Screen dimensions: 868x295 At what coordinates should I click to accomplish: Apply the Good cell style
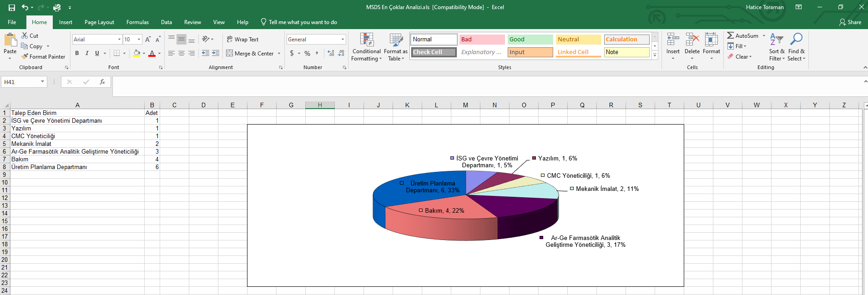[530, 40]
